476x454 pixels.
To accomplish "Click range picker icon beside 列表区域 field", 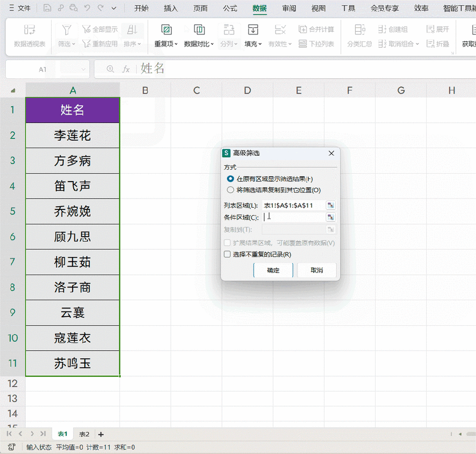I will 331,205.
